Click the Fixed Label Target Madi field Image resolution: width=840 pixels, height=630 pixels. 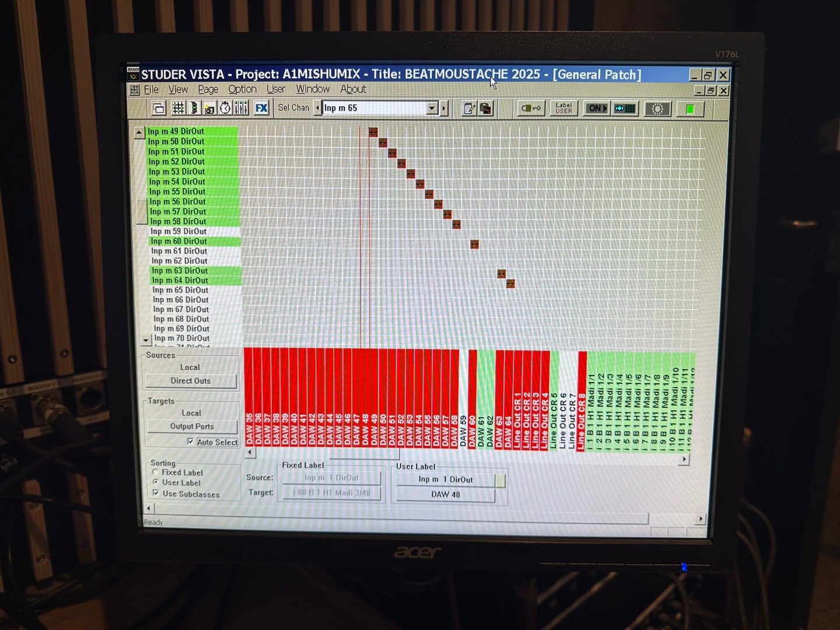coord(331,493)
